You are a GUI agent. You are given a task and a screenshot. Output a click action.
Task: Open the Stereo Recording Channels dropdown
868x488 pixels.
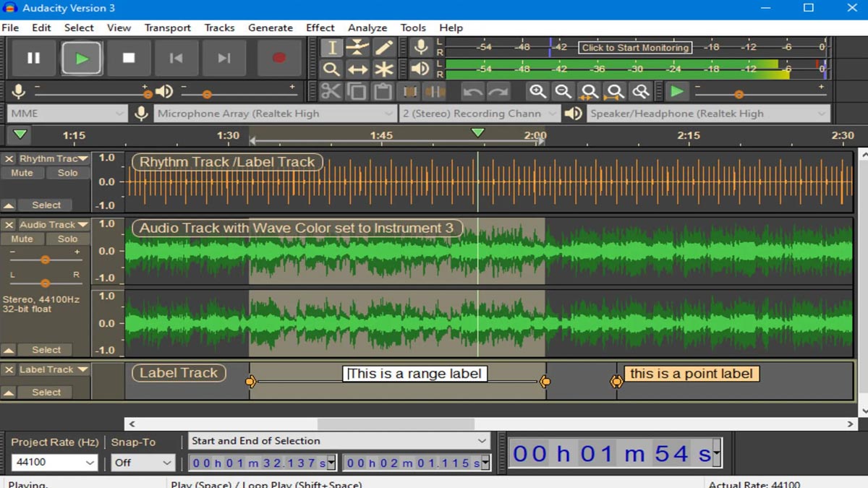tap(480, 114)
